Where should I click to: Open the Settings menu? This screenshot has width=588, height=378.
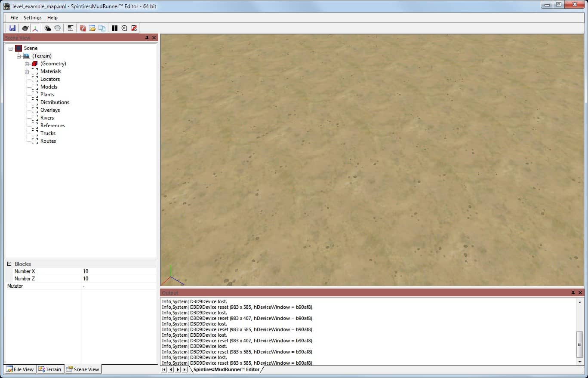click(32, 18)
